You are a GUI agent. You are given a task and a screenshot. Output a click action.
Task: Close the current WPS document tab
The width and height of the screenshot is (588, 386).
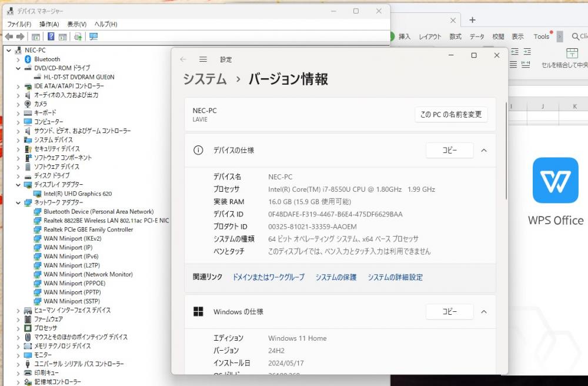click(x=453, y=20)
